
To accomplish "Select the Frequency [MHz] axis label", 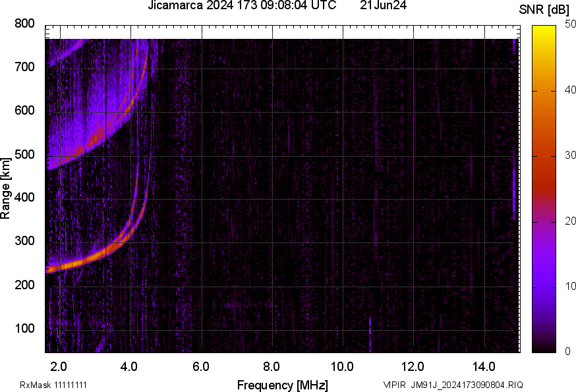I will pyautogui.click(x=282, y=385).
